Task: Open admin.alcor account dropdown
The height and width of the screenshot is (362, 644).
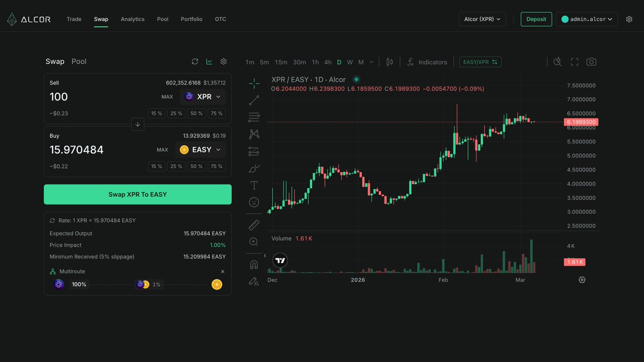Action: click(587, 19)
